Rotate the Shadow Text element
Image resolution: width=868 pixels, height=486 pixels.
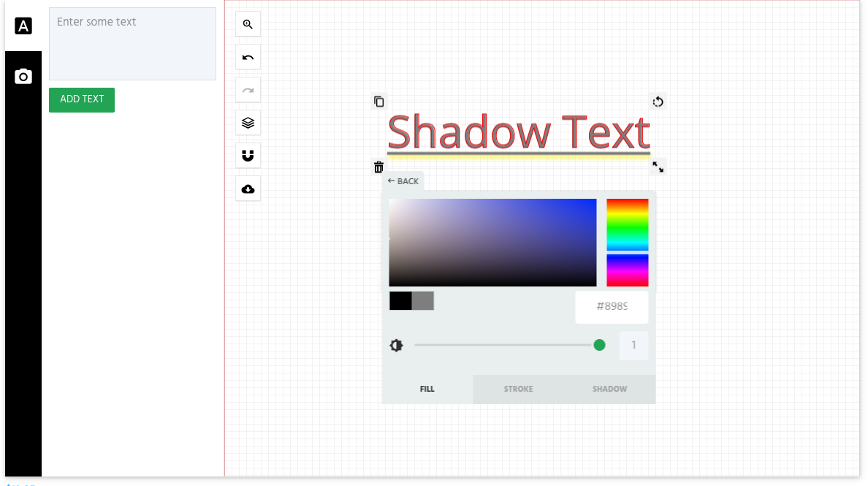click(x=658, y=101)
